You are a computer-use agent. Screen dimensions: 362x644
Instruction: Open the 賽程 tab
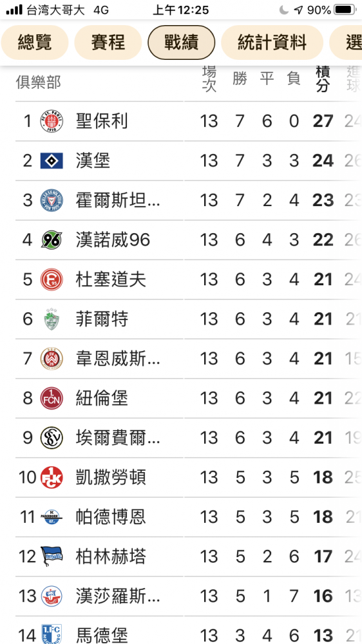(x=108, y=43)
